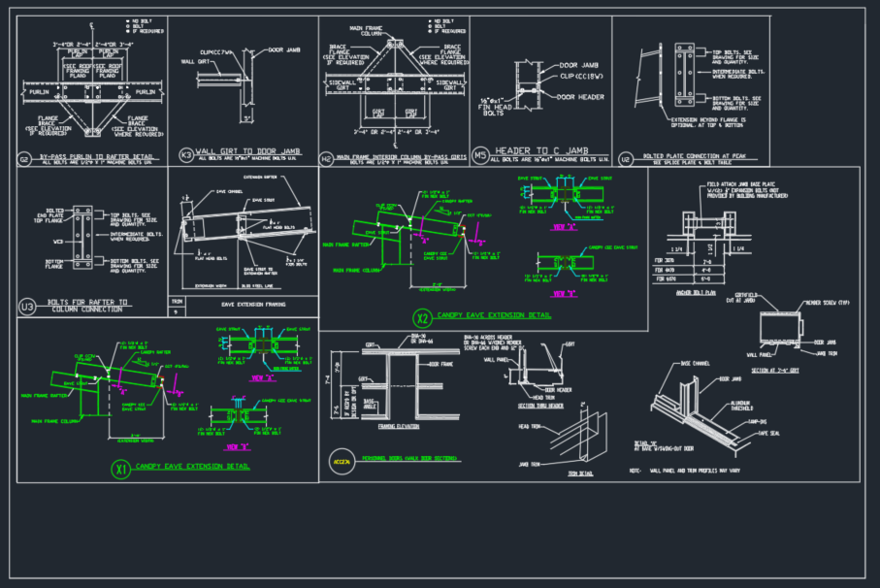Select "MAIN FRAME RAFTER" label in detail X2
880x588 pixels.
point(345,245)
